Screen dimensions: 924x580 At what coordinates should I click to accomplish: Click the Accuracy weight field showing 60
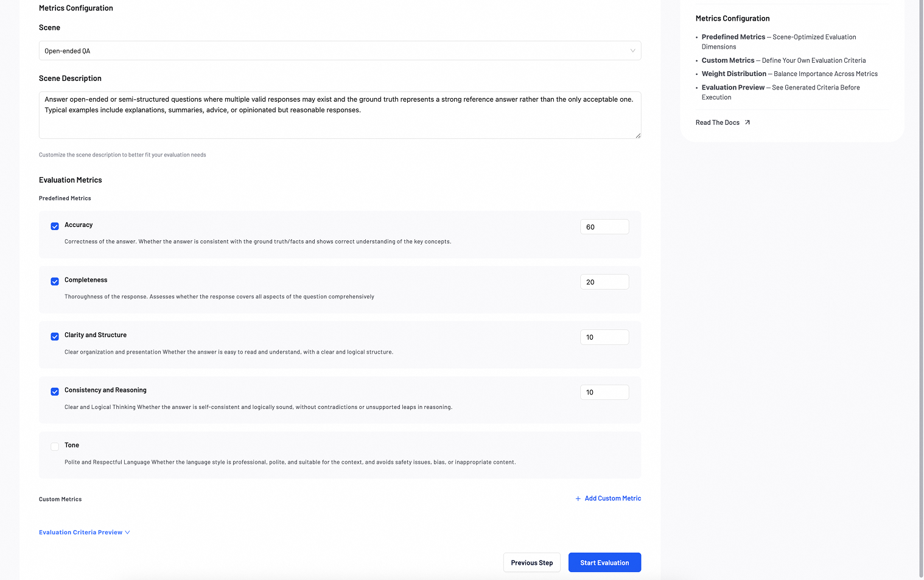pos(604,227)
